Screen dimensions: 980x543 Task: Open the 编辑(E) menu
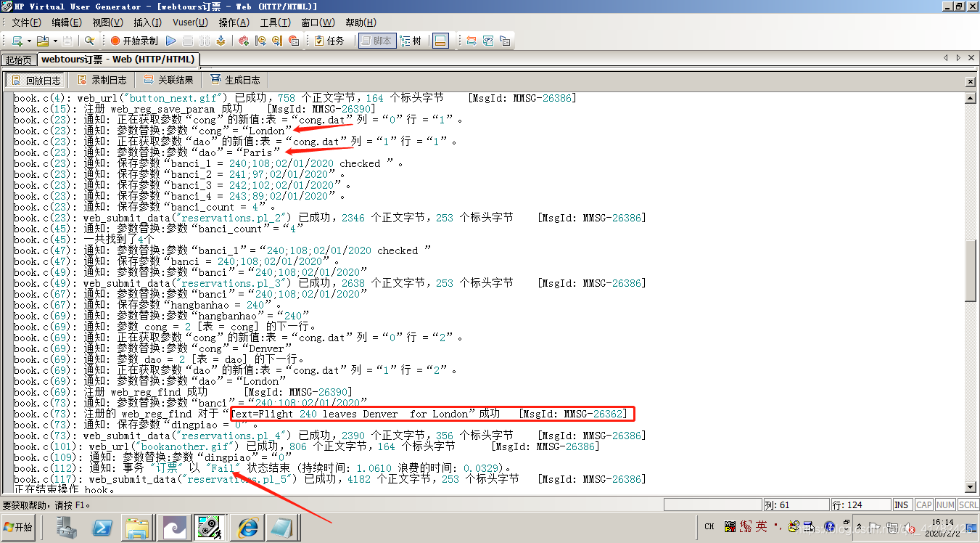67,23
